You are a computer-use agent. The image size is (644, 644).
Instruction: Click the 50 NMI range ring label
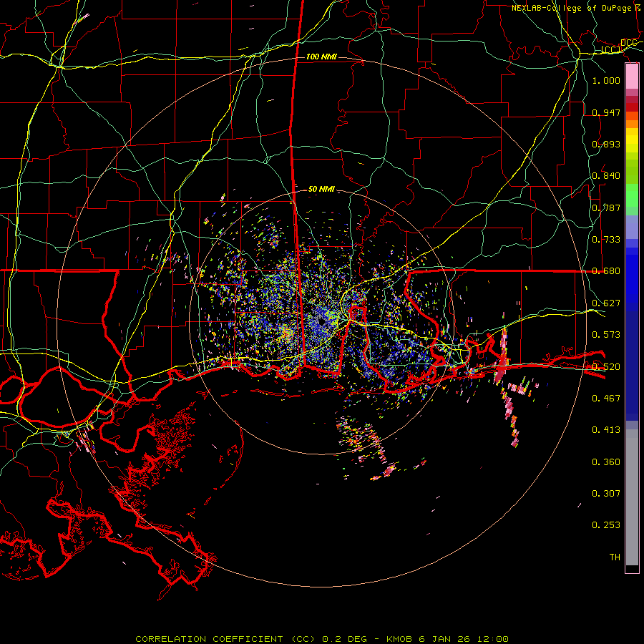tap(321, 190)
